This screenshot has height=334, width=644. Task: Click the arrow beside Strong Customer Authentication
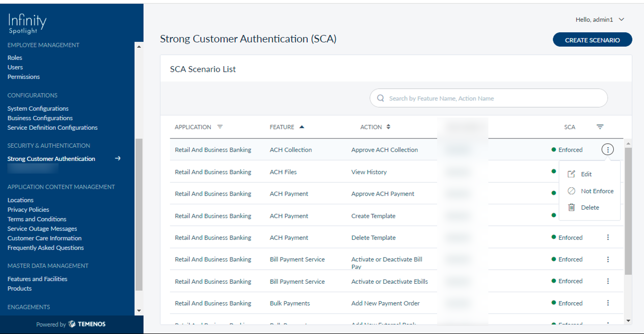[118, 158]
